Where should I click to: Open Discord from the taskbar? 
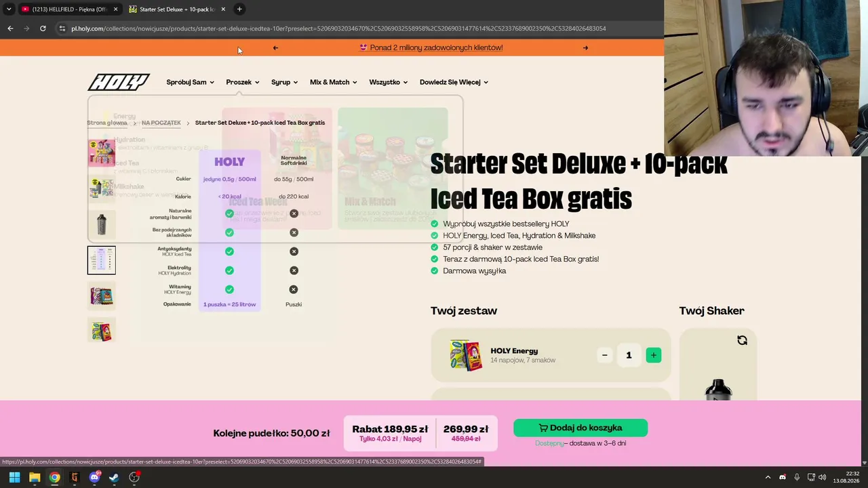(94, 477)
